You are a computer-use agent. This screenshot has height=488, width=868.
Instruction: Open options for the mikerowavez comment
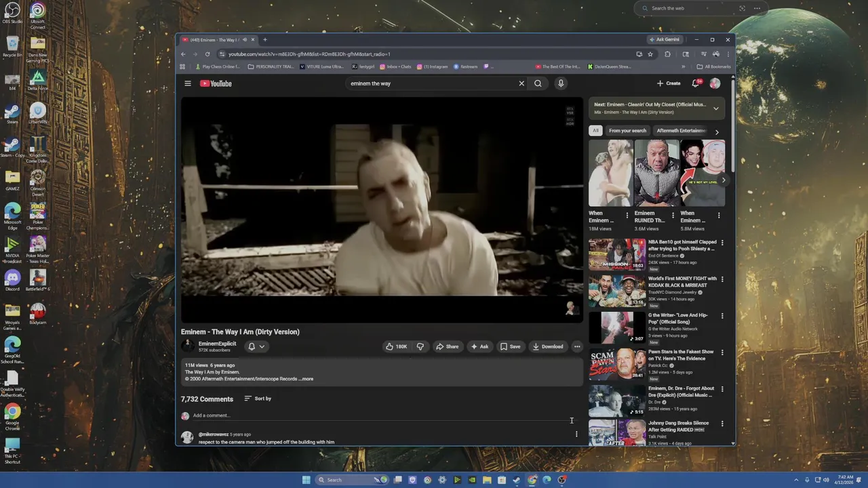click(x=576, y=434)
